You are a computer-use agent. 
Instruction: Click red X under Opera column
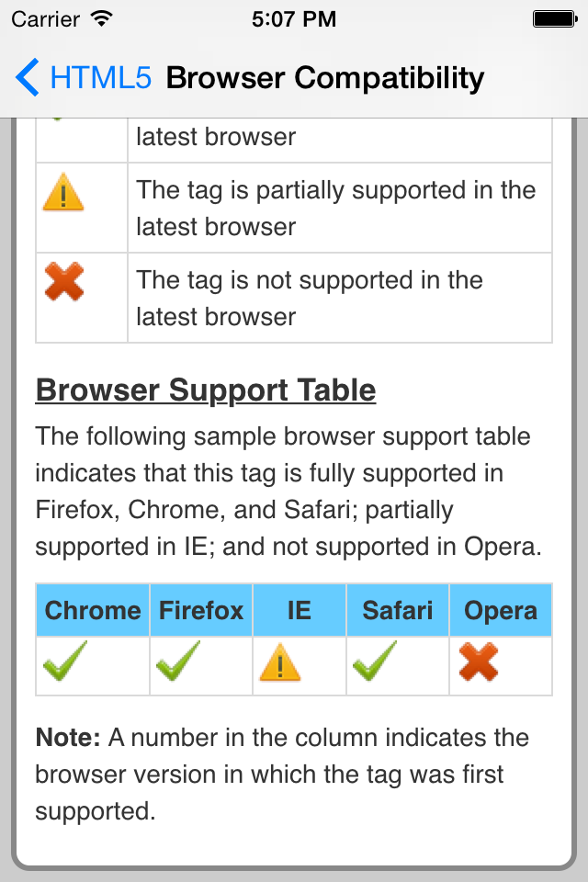click(479, 662)
